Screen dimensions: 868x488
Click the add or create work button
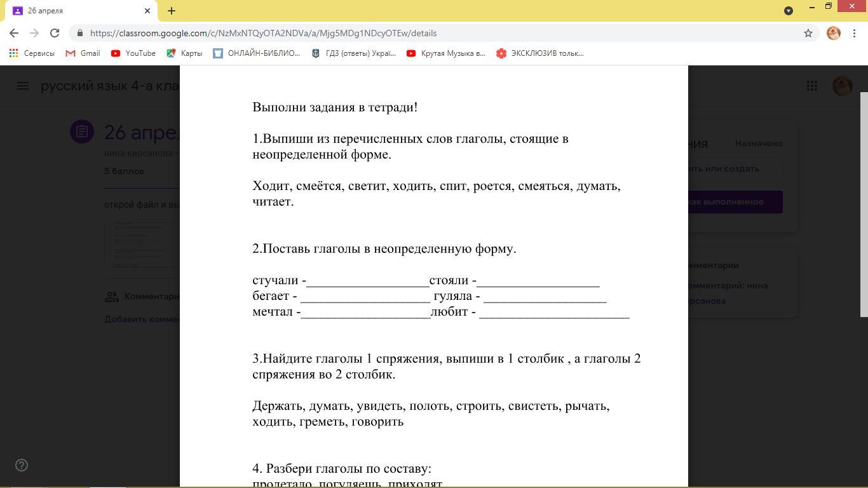(x=735, y=169)
